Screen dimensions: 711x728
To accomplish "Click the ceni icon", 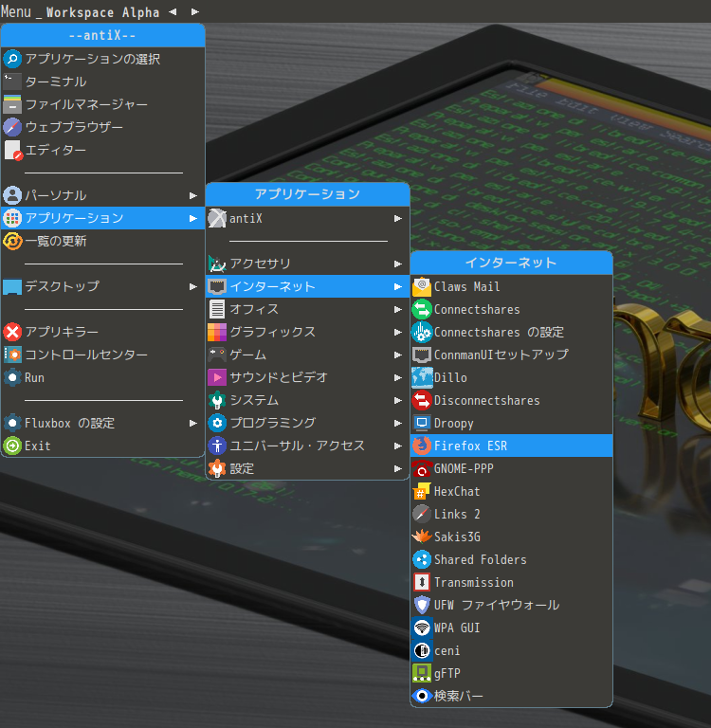I will click(422, 650).
